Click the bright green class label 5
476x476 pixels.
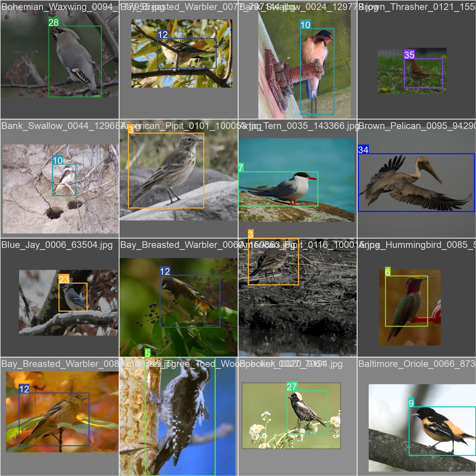(147, 353)
